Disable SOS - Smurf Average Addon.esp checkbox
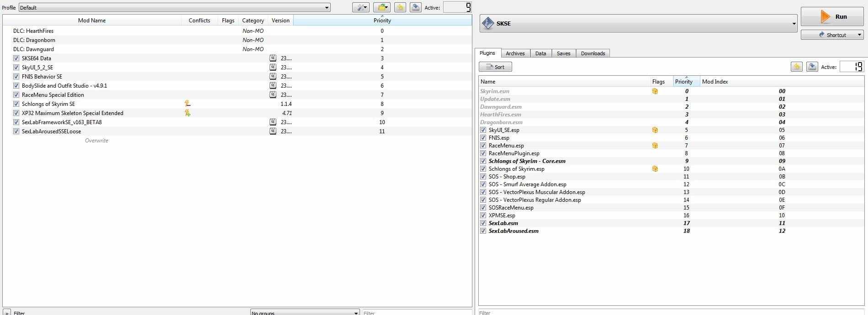Screen dimensions: 868x315 (x=483, y=184)
